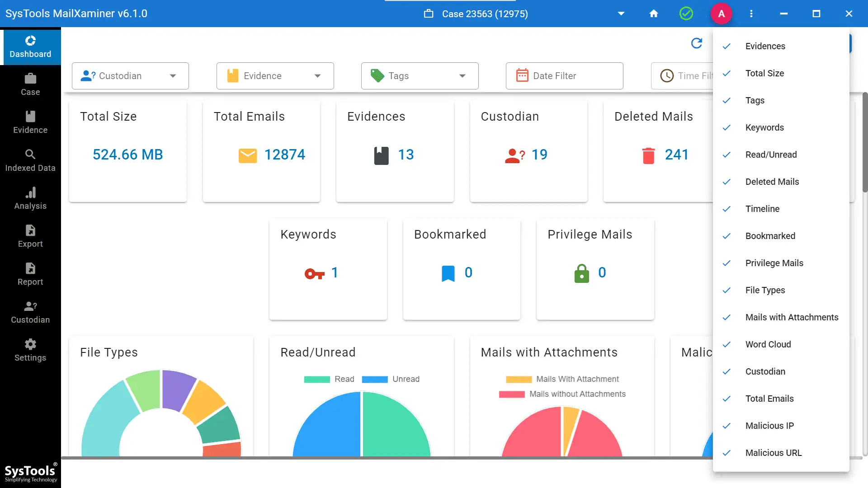The width and height of the screenshot is (868, 488).
Task: Toggle Deleted Mails widget option
Action: [781, 182]
